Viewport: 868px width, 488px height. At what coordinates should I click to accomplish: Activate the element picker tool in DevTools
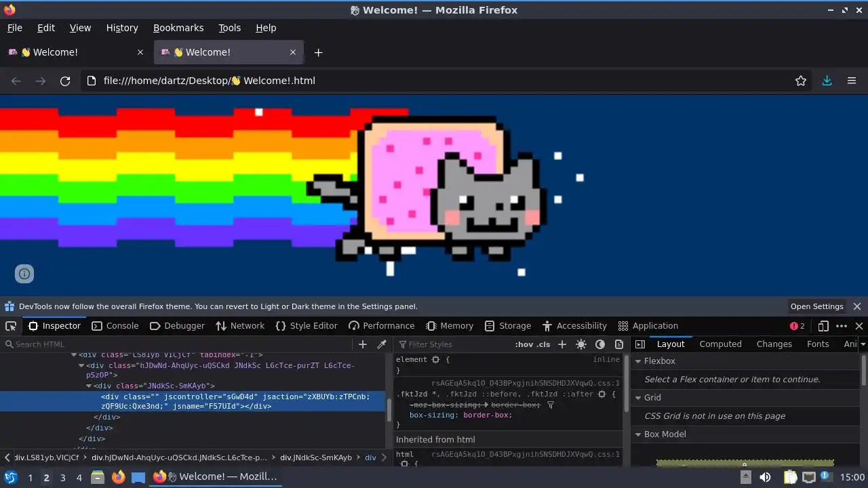click(11, 326)
